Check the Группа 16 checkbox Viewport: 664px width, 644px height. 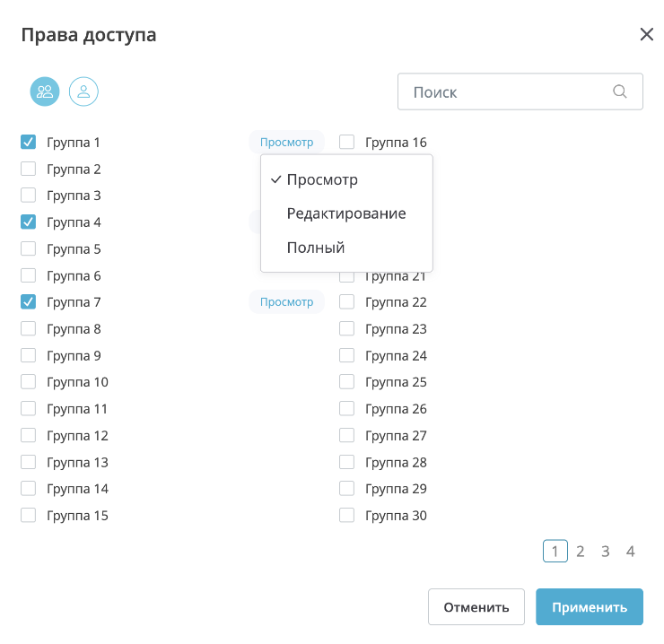(x=347, y=142)
